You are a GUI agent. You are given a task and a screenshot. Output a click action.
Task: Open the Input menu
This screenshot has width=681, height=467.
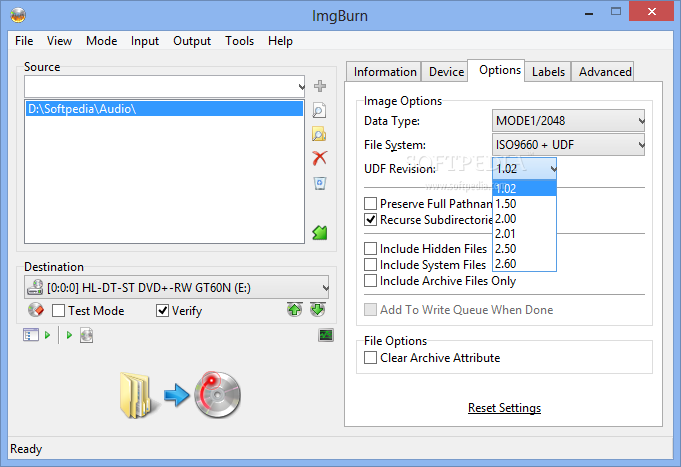coord(145,41)
